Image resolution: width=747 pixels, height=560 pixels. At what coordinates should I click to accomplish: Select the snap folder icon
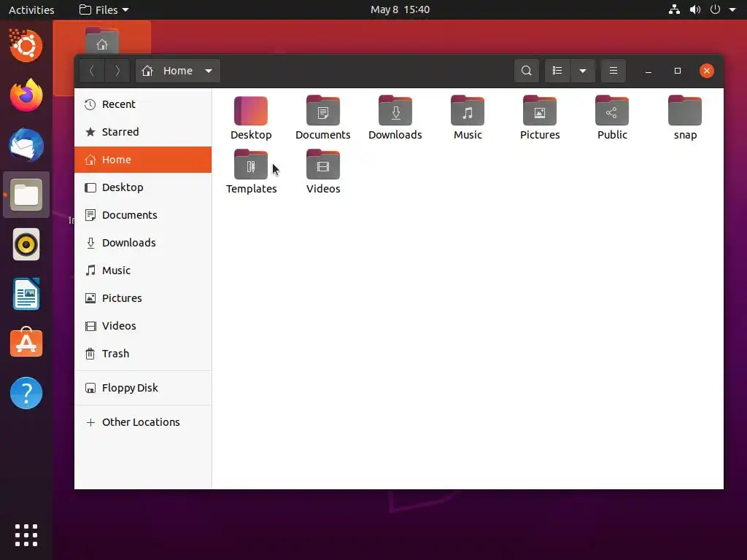(685, 111)
